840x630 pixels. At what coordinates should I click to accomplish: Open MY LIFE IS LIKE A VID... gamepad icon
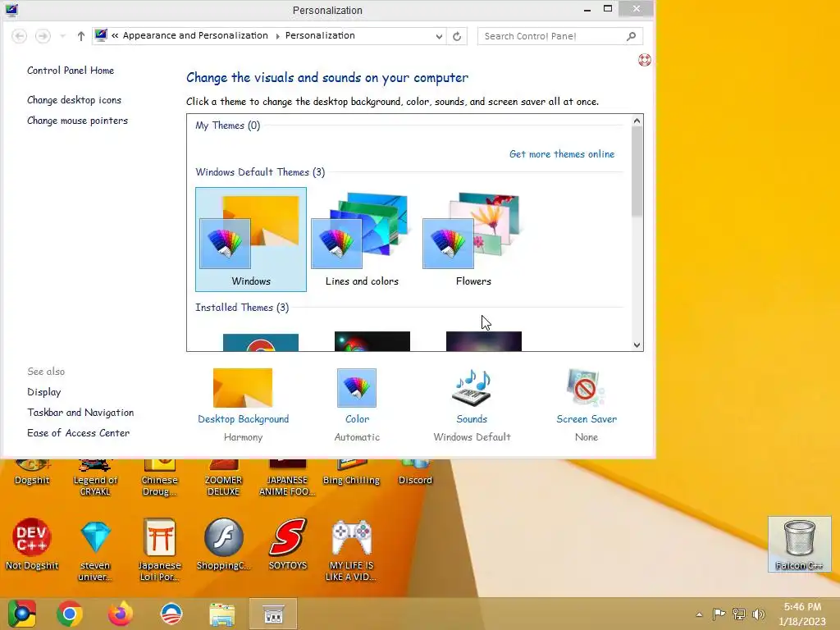pos(351,550)
